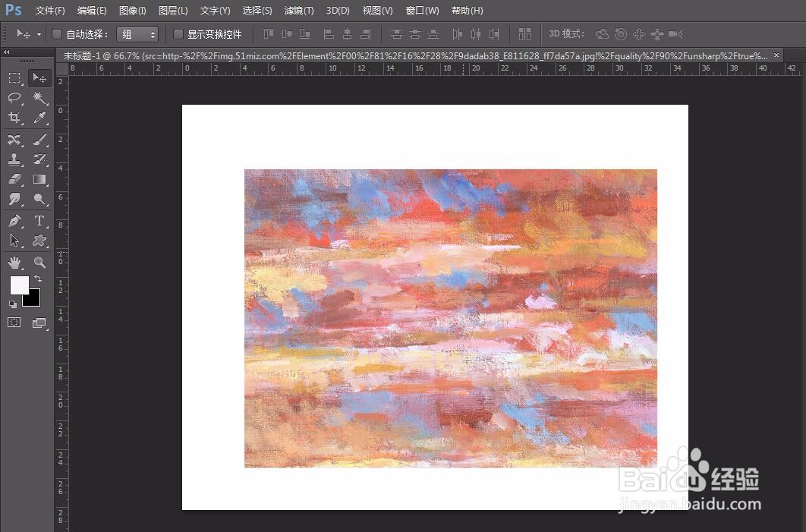Select the Clone Stamp tool
The image size is (806, 532).
click(x=14, y=159)
